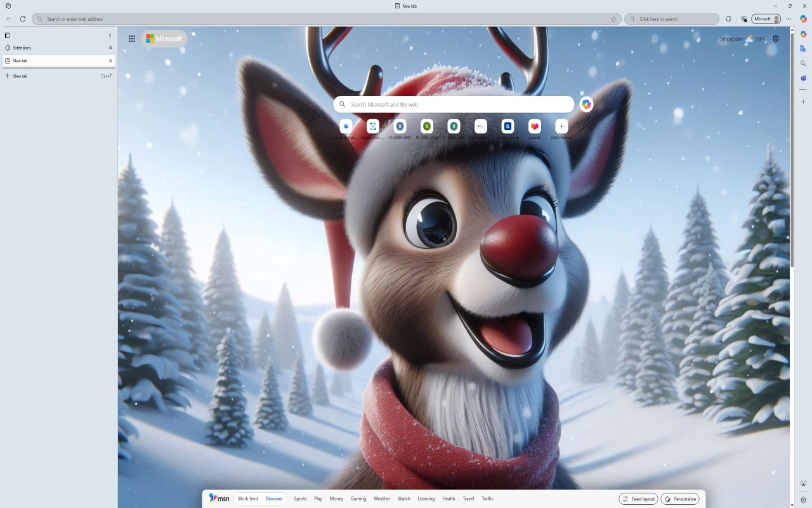The height and width of the screenshot is (508, 812).
Task: Open the Microsoft apps grid launcher
Action: tap(132, 39)
